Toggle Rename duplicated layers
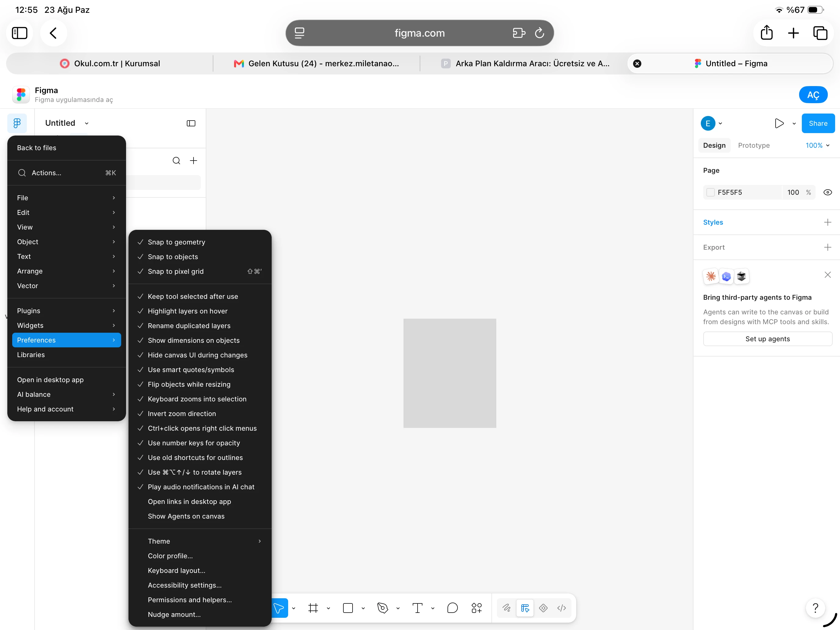Image resolution: width=840 pixels, height=630 pixels. [200, 326]
